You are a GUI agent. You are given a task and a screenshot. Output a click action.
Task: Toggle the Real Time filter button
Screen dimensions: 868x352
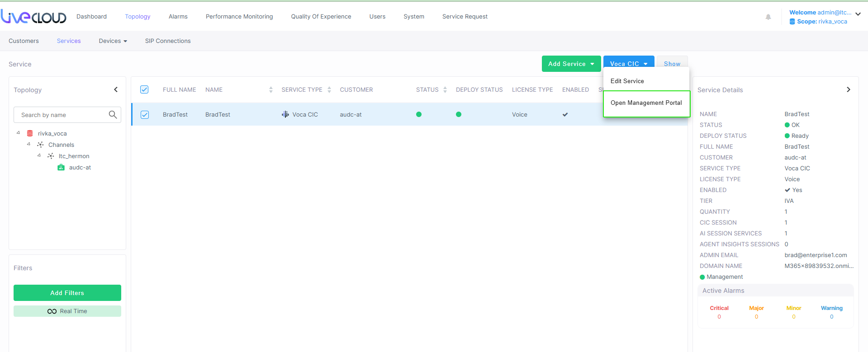[67, 311]
